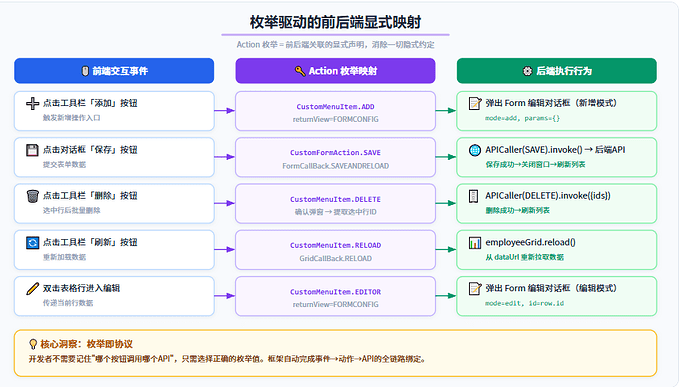
Task: Click the text APICaller(SAVE).invoke() → 后端API
Action: pos(555,150)
